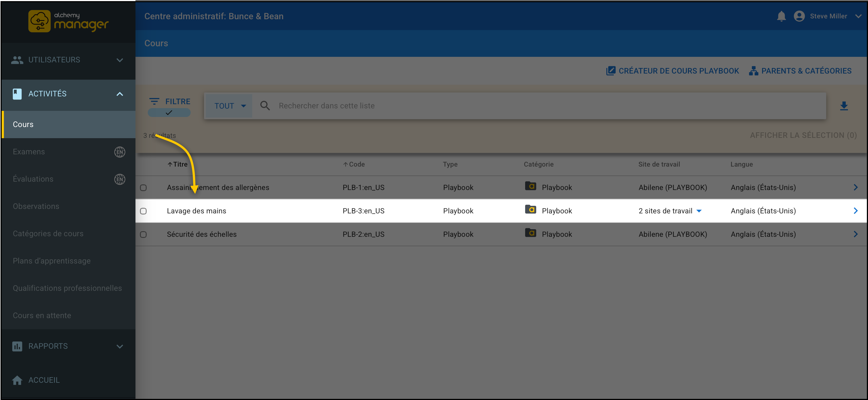This screenshot has height=400, width=868.
Task: Select the Assainissement des allergènes checkbox
Action: 143,187
